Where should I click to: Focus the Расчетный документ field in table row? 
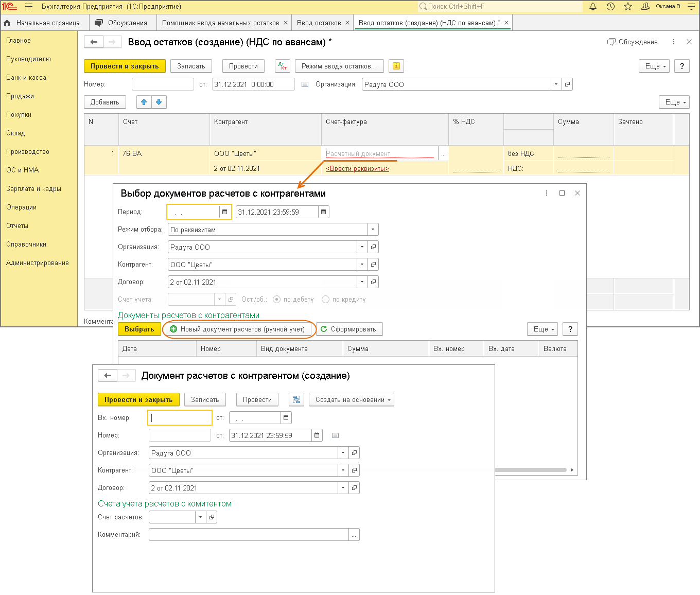[381, 153]
